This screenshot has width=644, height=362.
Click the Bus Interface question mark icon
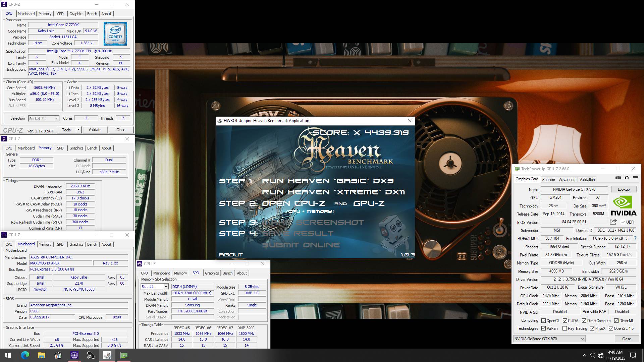(x=635, y=238)
